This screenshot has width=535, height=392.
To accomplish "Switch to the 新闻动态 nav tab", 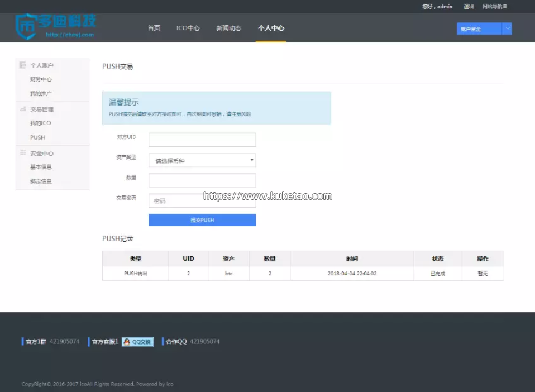I will 228,28.
